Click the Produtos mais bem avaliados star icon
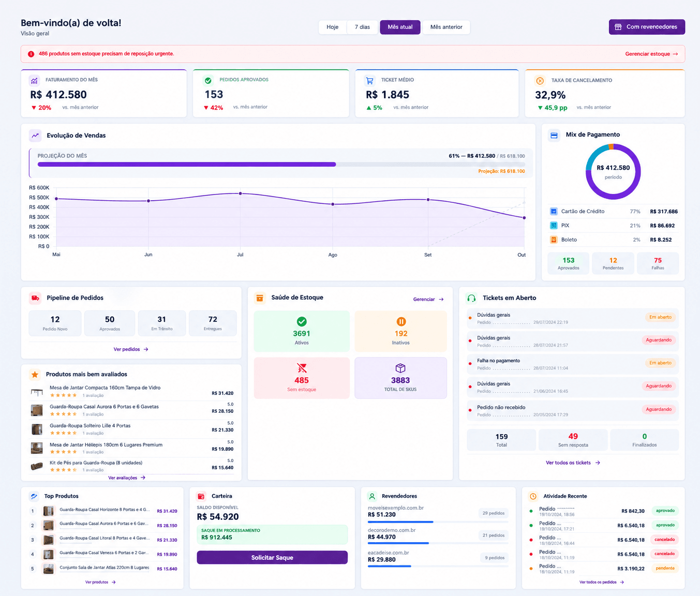Screen dimensions: 700x596 (x=35, y=374)
